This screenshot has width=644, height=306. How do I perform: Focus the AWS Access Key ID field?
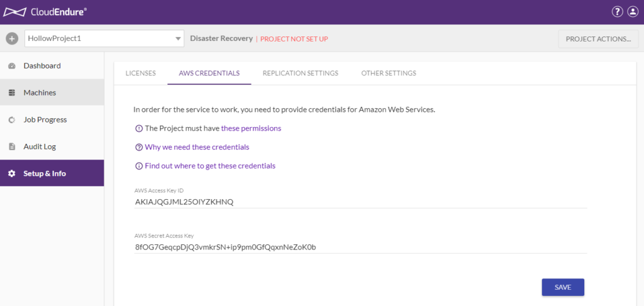[360, 202]
